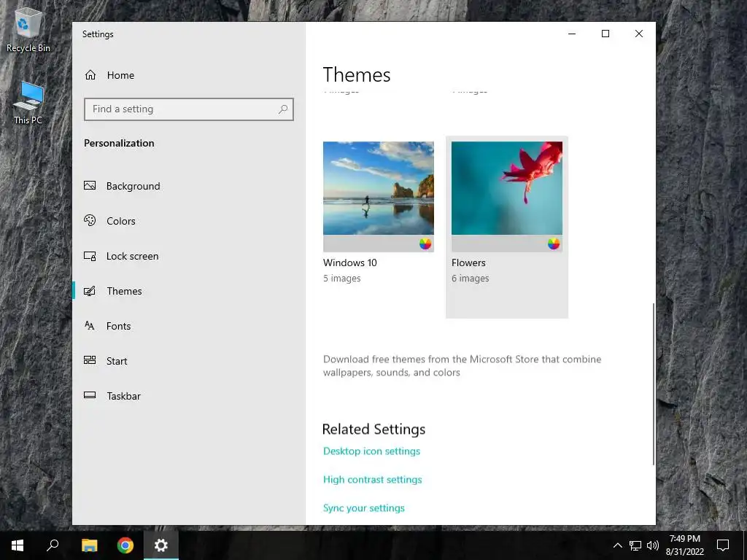
Task: Click the '5 images' label
Action: click(342, 279)
